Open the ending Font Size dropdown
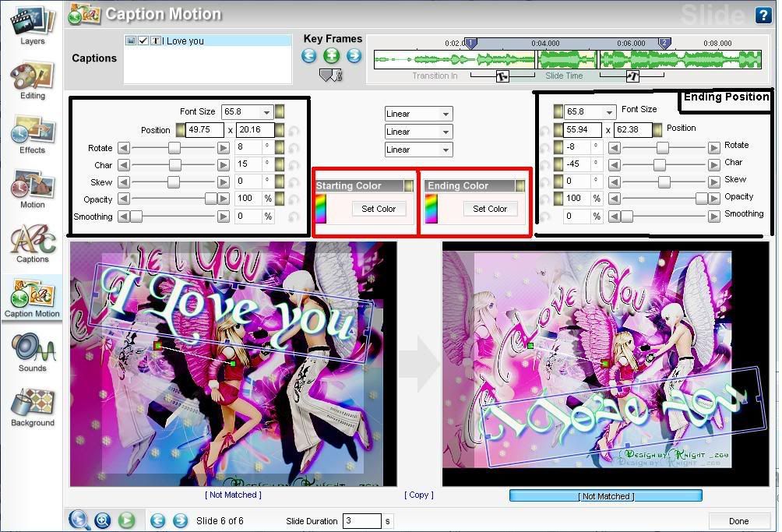The image size is (782, 532). (x=609, y=111)
